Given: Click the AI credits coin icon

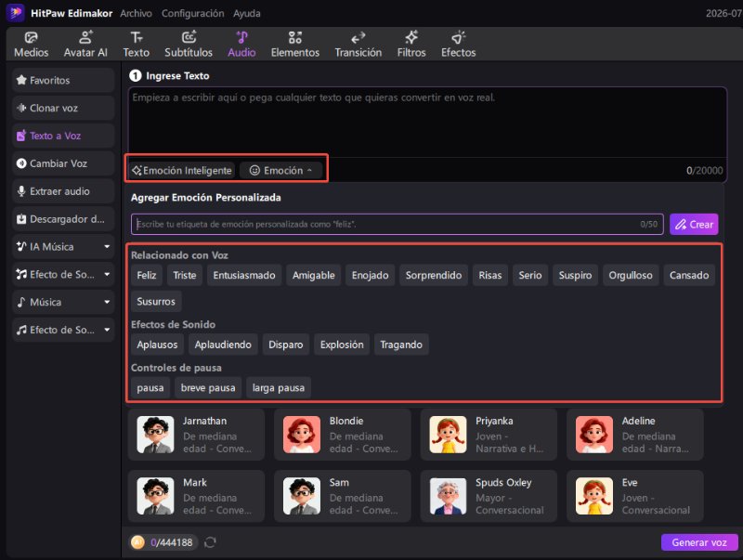Looking at the screenshot, I should [137, 542].
